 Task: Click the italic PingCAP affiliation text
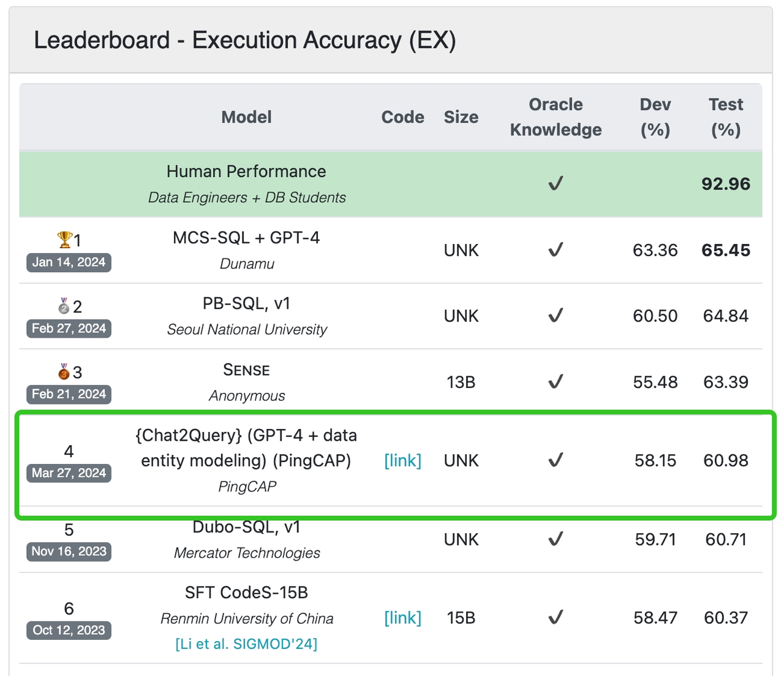tap(247, 486)
